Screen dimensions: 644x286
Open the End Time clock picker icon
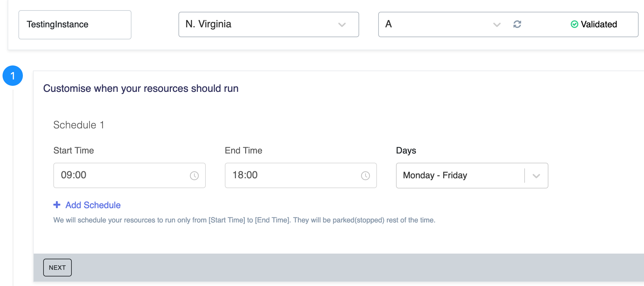pyautogui.click(x=366, y=176)
